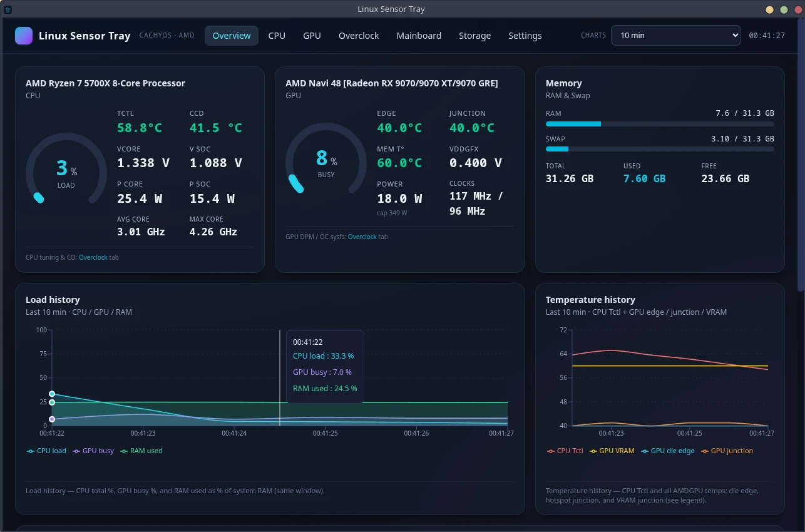Screen dimensions: 805x532
Task: Switch to the Overclock tab
Action: pyautogui.click(x=359, y=36)
